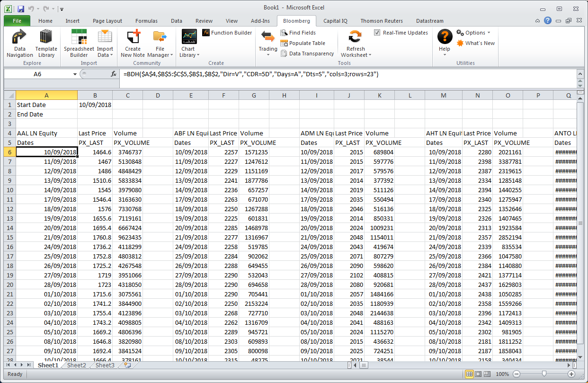Open Bloomberg Options
The width and height of the screenshot is (588, 383).
tap(473, 33)
